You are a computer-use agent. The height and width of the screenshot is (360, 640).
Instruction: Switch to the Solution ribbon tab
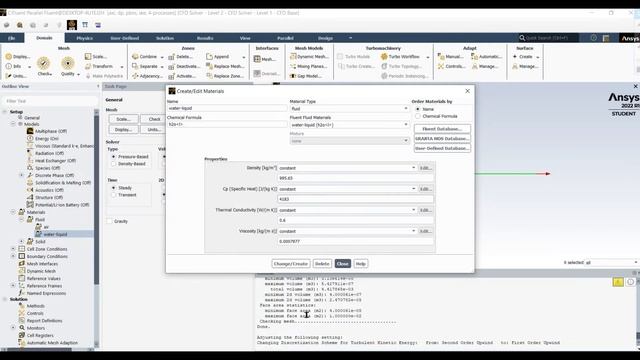(x=165, y=38)
